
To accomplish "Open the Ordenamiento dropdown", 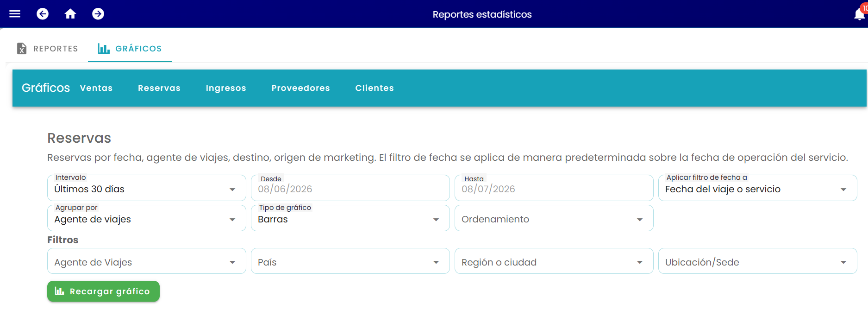I will point(554,218).
